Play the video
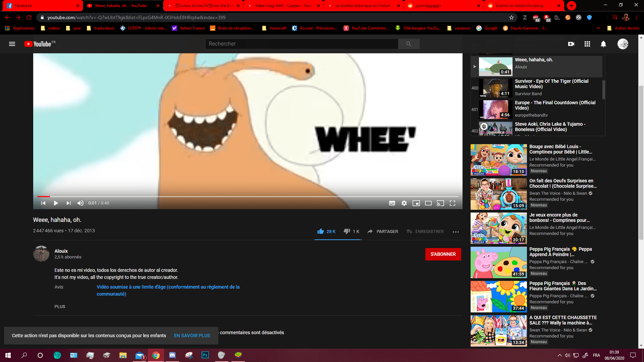The height and width of the screenshot is (362, 644). 56,203
